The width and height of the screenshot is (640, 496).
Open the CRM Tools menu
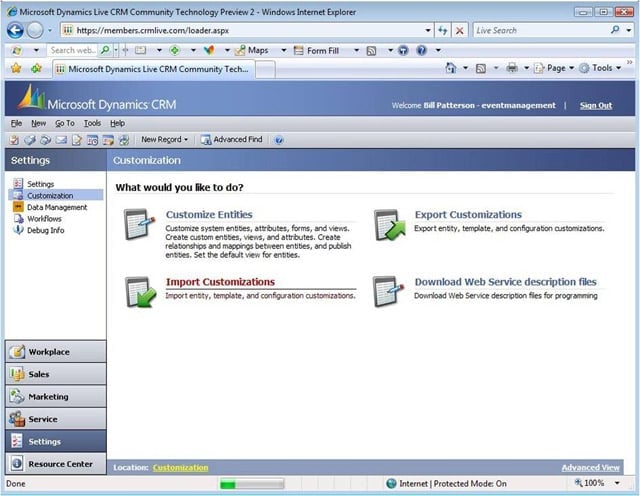pyautogui.click(x=92, y=123)
